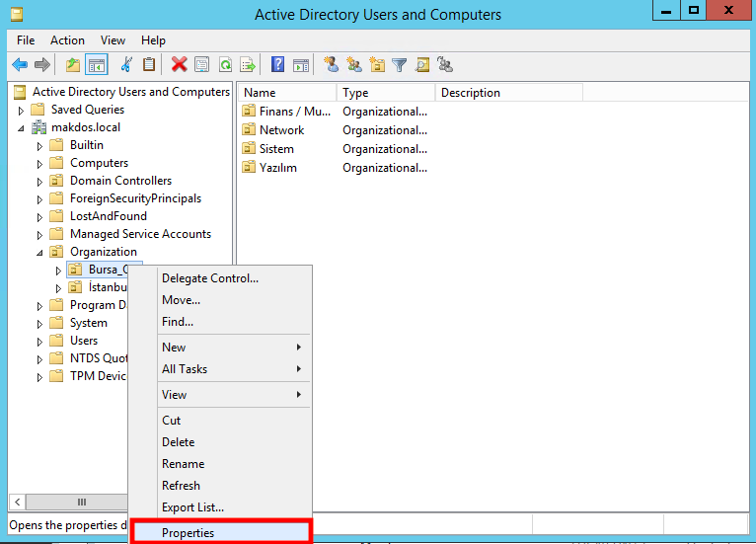
Task: Choose Move... from context menu
Action: (x=221, y=300)
